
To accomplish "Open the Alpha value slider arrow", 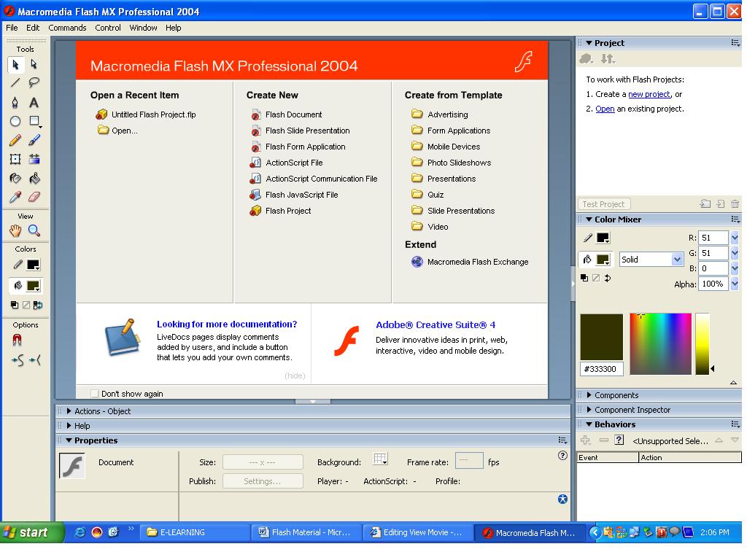I will tap(735, 284).
